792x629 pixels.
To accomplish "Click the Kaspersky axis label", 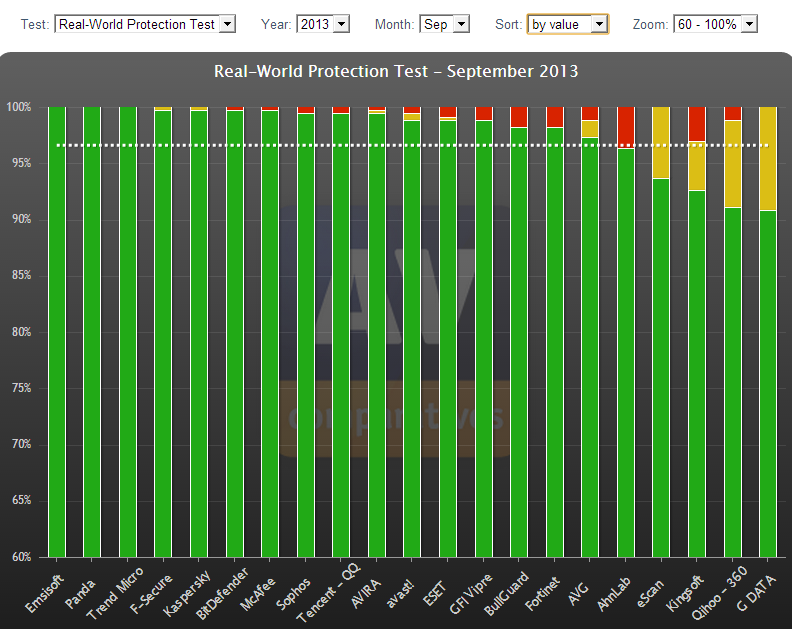I will 186,594.
